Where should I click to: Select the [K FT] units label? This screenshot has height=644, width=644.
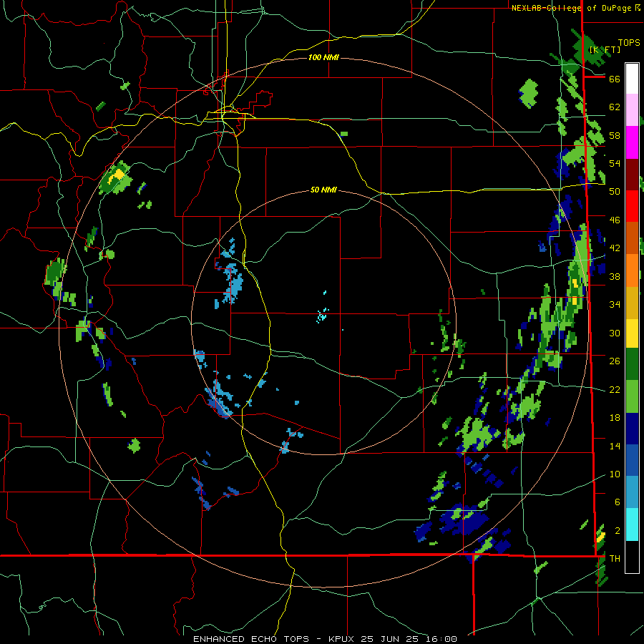(605, 49)
